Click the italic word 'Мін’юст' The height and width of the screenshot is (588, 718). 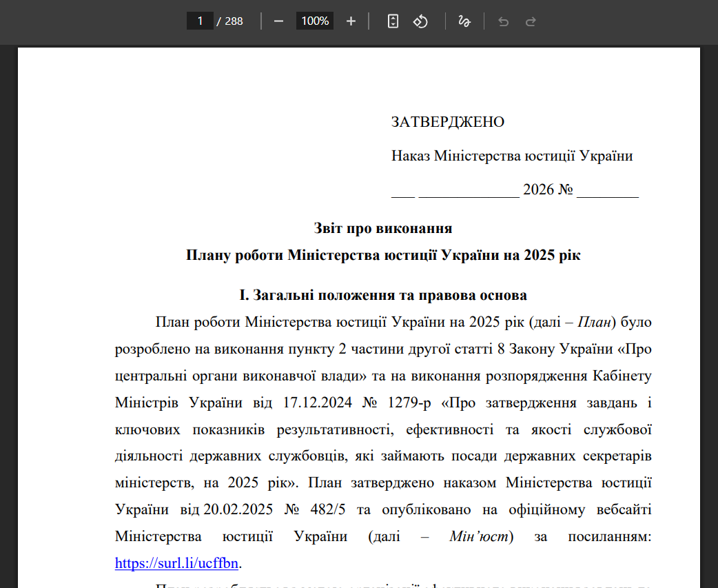(x=479, y=536)
